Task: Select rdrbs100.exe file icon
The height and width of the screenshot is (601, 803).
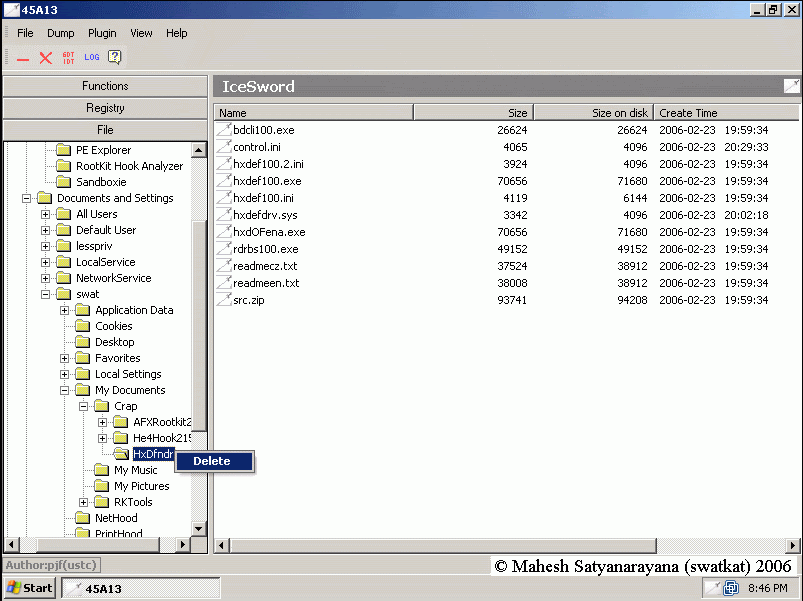Action: click(224, 248)
